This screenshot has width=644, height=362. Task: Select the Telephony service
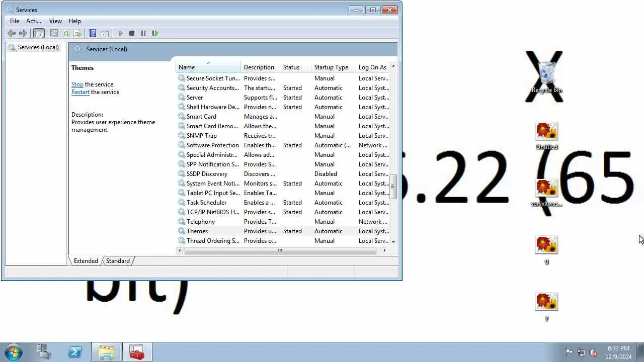click(283, 222)
